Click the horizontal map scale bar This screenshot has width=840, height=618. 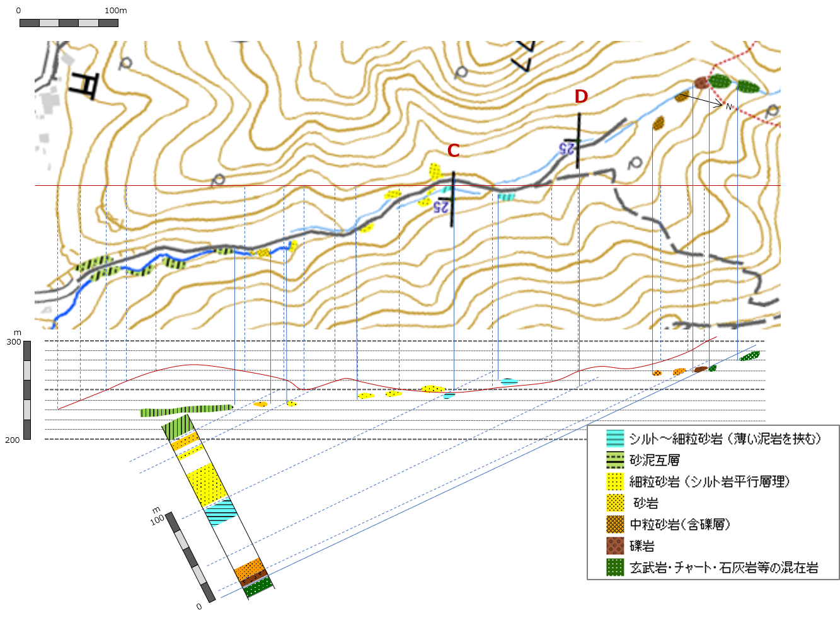[69, 23]
